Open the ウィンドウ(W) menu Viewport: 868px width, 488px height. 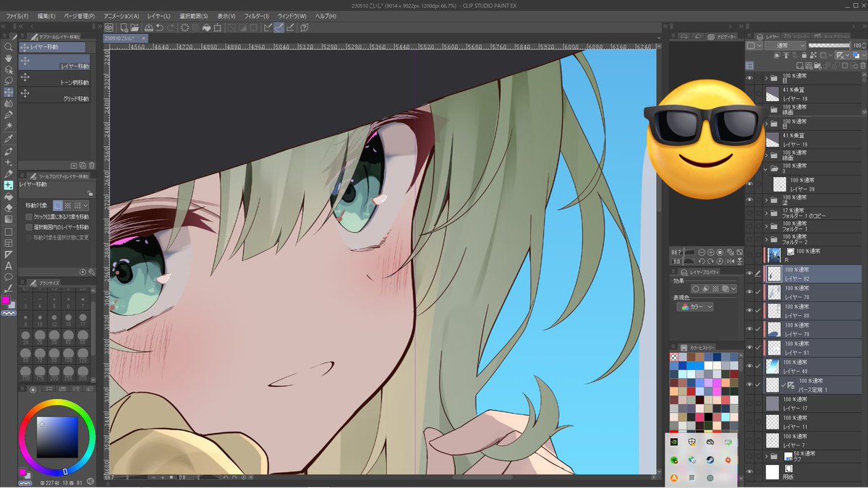coord(292,16)
